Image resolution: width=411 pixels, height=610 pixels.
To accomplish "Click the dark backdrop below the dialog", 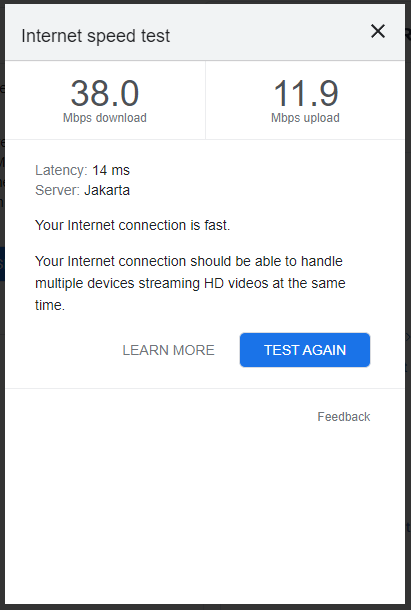I will click(x=206, y=607).
